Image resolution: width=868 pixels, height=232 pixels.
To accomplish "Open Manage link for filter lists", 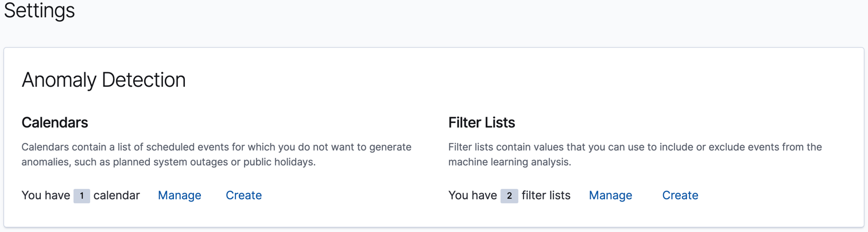I will (610, 195).
